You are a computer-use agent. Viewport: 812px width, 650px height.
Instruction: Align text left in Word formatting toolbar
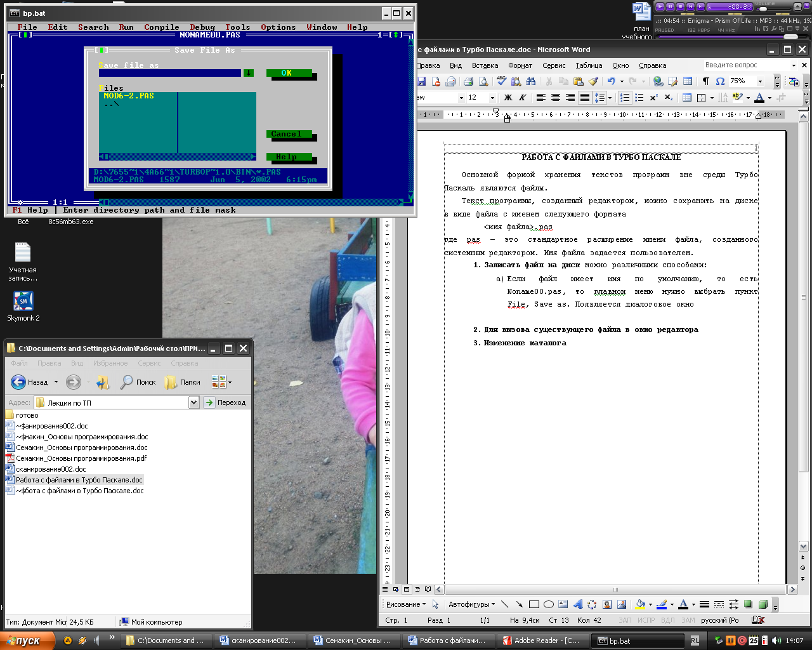click(540, 98)
